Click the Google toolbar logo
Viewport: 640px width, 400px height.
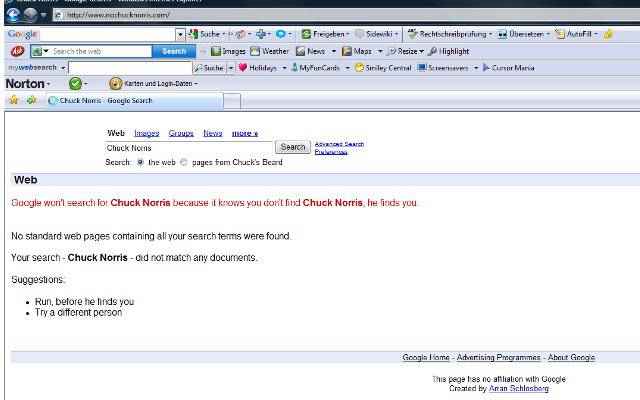click(22, 34)
